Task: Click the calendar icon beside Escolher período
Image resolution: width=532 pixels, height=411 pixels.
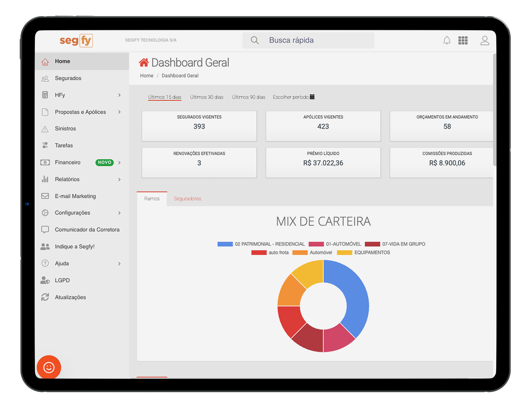Action: click(312, 97)
